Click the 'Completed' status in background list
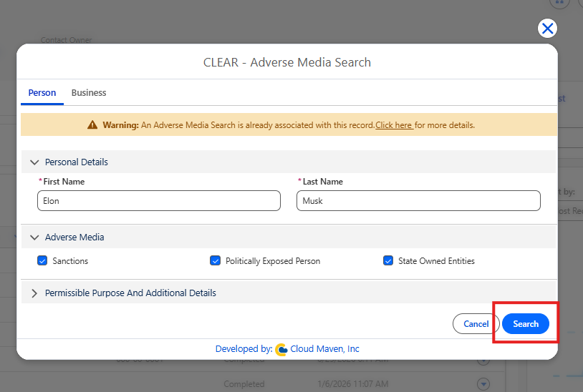The width and height of the screenshot is (583, 392). point(244,384)
